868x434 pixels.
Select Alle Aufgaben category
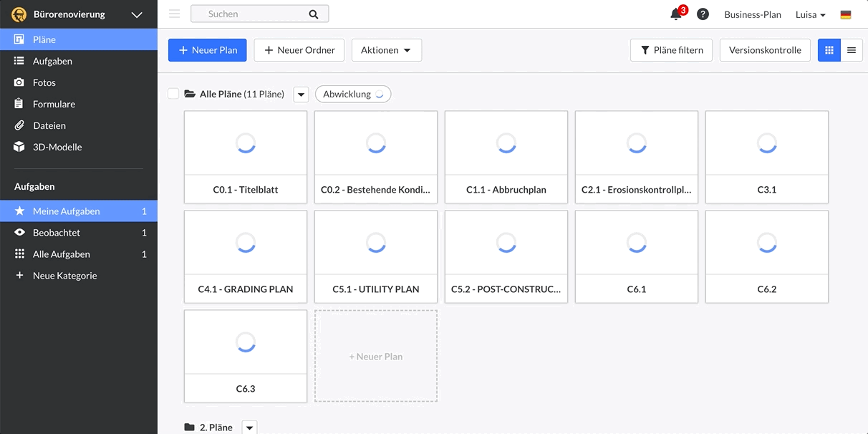coord(79,254)
